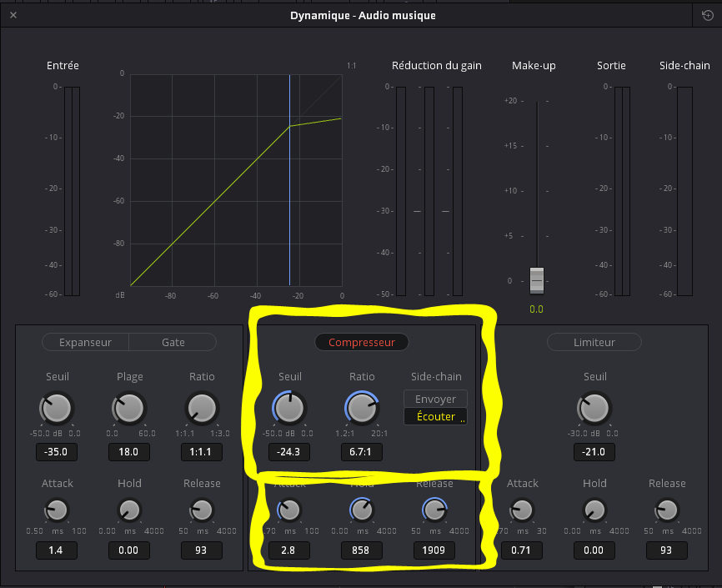Click the Make-up value 0.0 readout
The image size is (722, 588).
tap(536, 309)
